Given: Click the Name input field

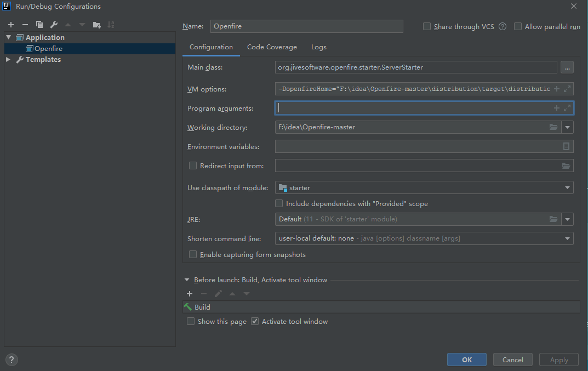Looking at the screenshot, I should pyautogui.click(x=307, y=26).
